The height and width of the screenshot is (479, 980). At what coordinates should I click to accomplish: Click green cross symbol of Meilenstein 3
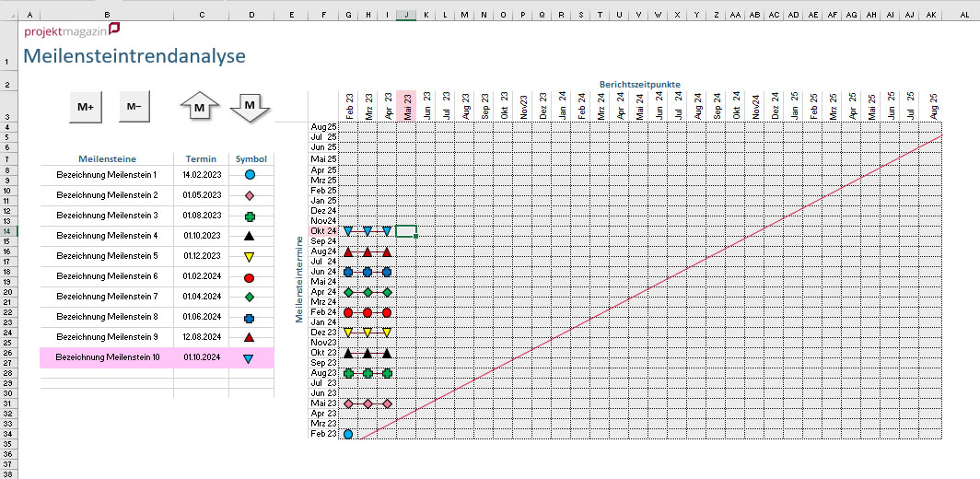click(x=250, y=216)
